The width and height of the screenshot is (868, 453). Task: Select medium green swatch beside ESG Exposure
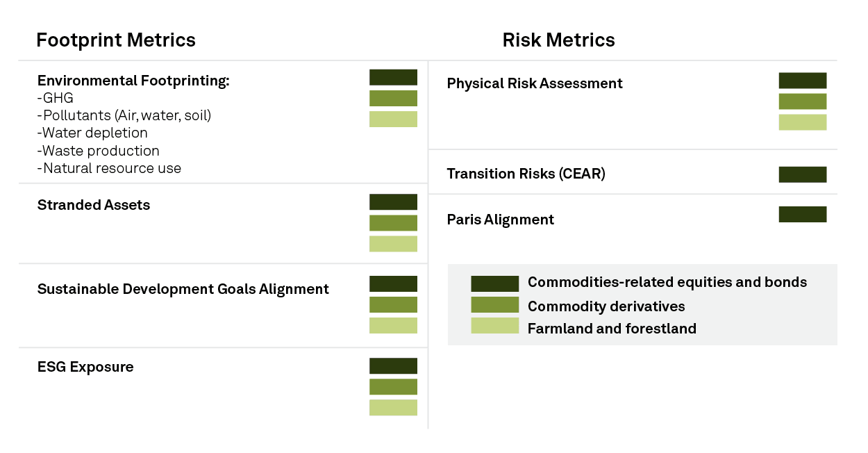pyautogui.click(x=393, y=387)
